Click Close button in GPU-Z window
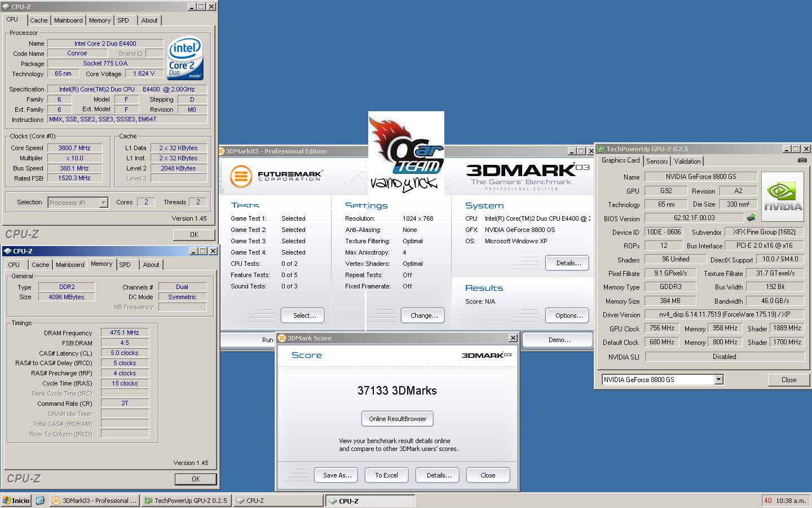 (788, 380)
